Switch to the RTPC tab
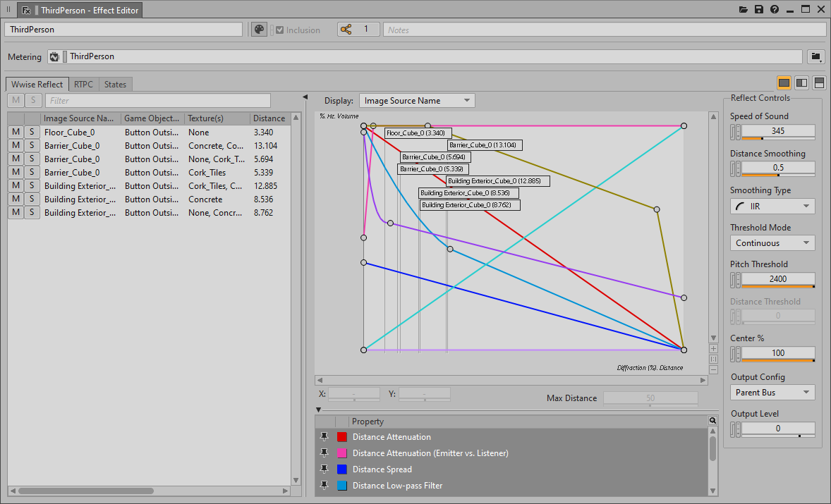The height and width of the screenshot is (504, 831). click(83, 85)
